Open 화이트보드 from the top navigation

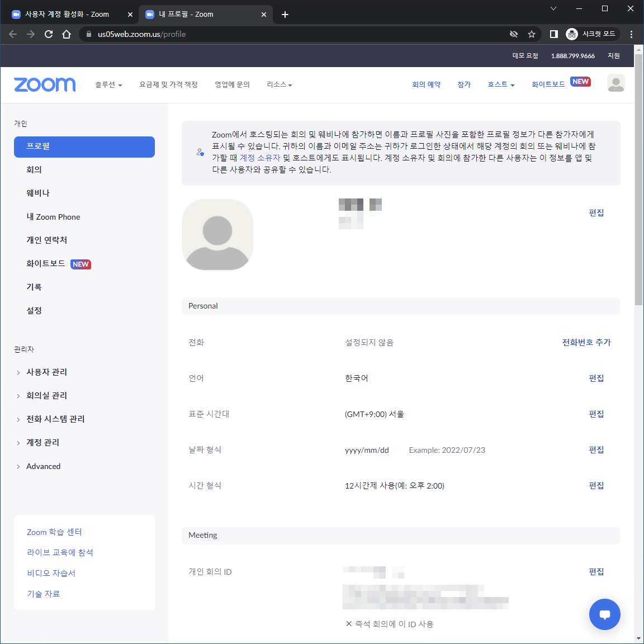[548, 84]
